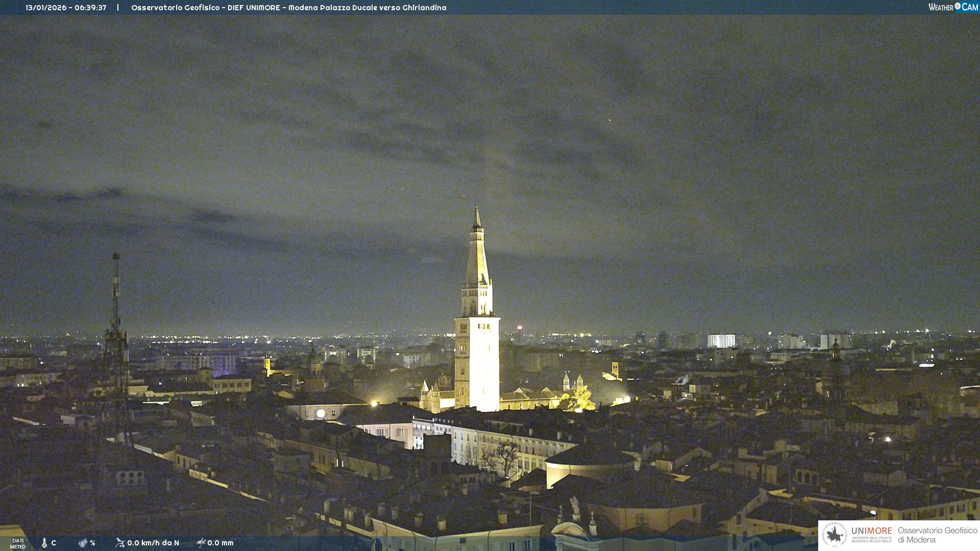Click the red beacon light on horizon

click(x=520, y=328)
